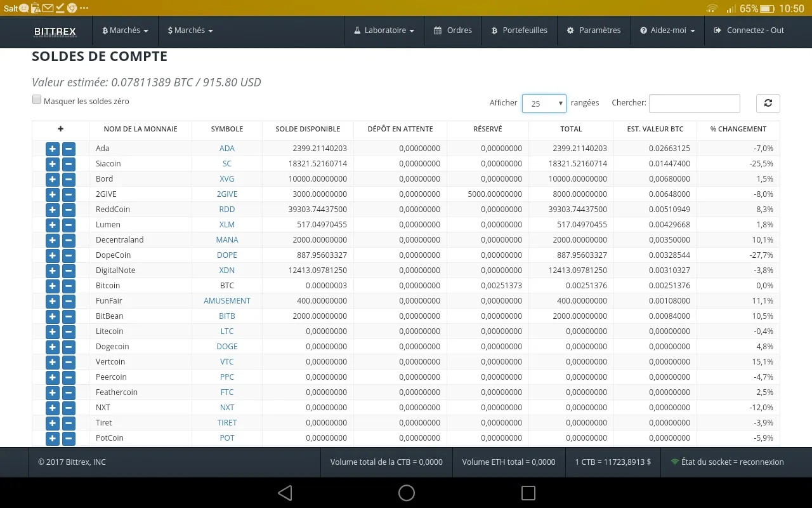Click the plus icon in NXT row
This screenshot has width=812, height=508.
(53, 408)
